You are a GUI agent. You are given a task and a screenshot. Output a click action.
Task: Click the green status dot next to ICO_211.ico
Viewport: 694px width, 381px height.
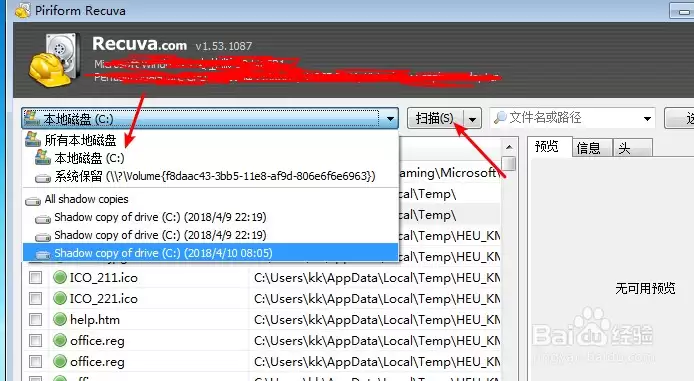(59, 277)
